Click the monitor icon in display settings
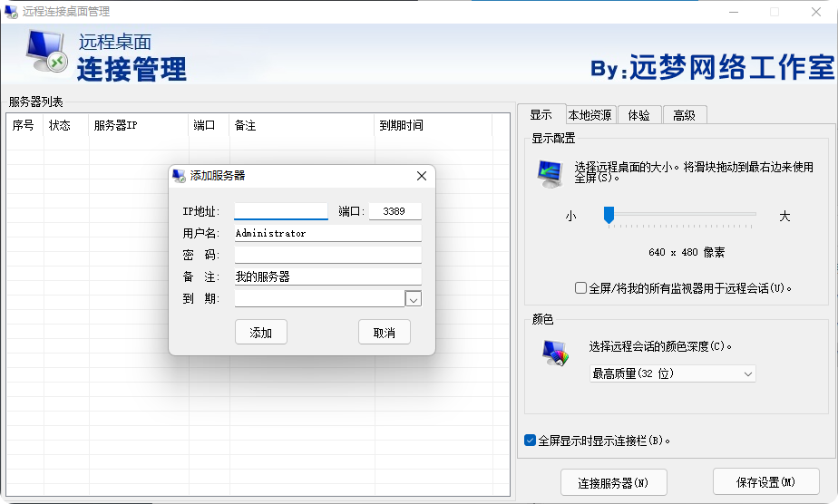This screenshot has height=504, width=838. pos(550,172)
